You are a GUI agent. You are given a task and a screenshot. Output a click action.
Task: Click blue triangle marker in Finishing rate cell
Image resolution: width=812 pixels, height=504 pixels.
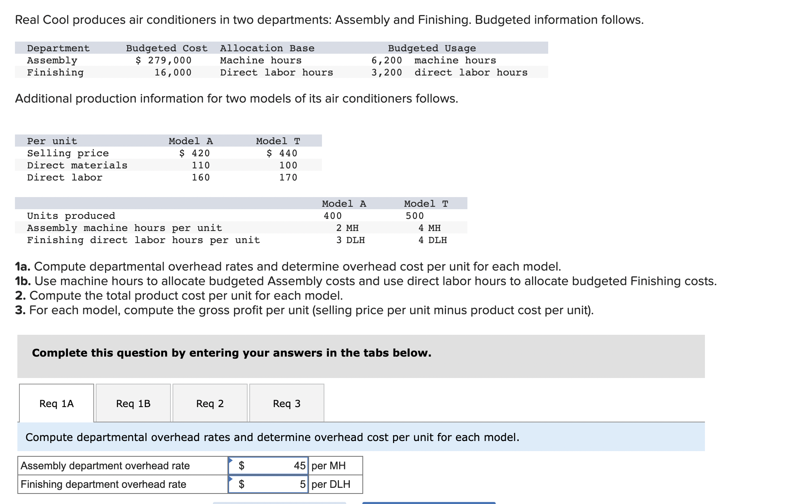coord(231,479)
